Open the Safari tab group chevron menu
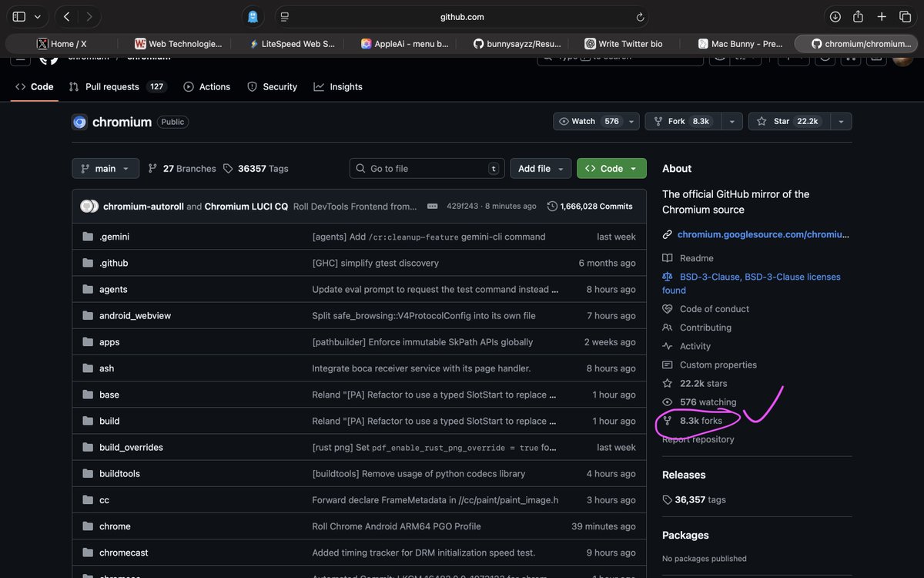The image size is (924, 578). coord(37,16)
